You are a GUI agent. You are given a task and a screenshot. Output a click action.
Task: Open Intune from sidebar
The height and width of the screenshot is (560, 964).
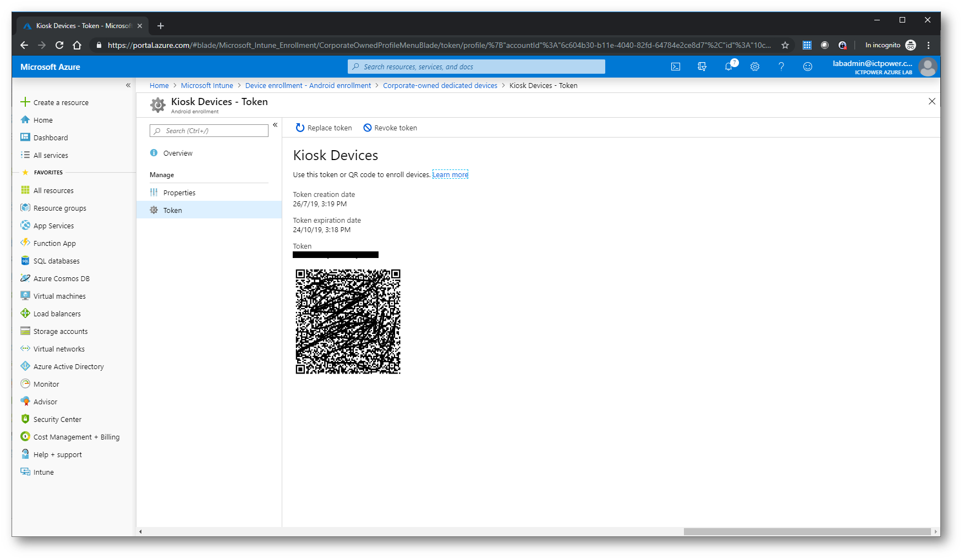click(x=43, y=472)
